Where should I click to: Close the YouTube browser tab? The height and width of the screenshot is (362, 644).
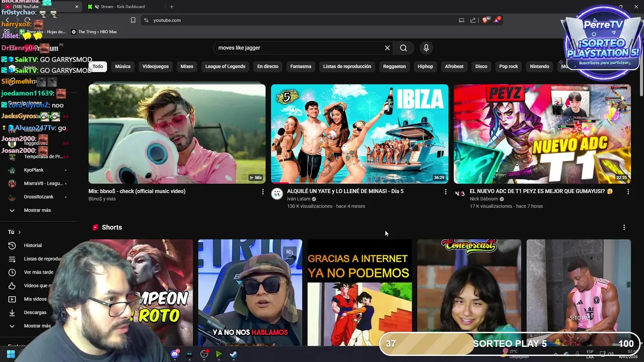[76, 7]
